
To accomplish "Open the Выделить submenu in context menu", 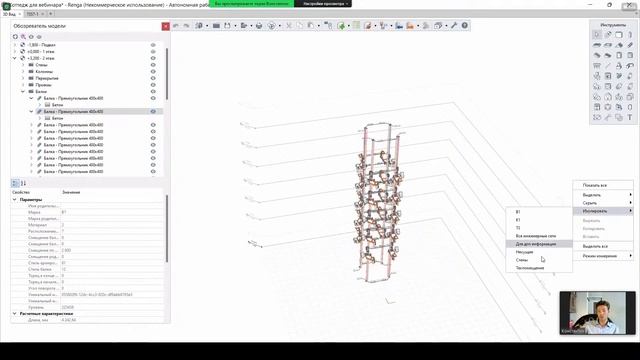I will click(x=603, y=195).
